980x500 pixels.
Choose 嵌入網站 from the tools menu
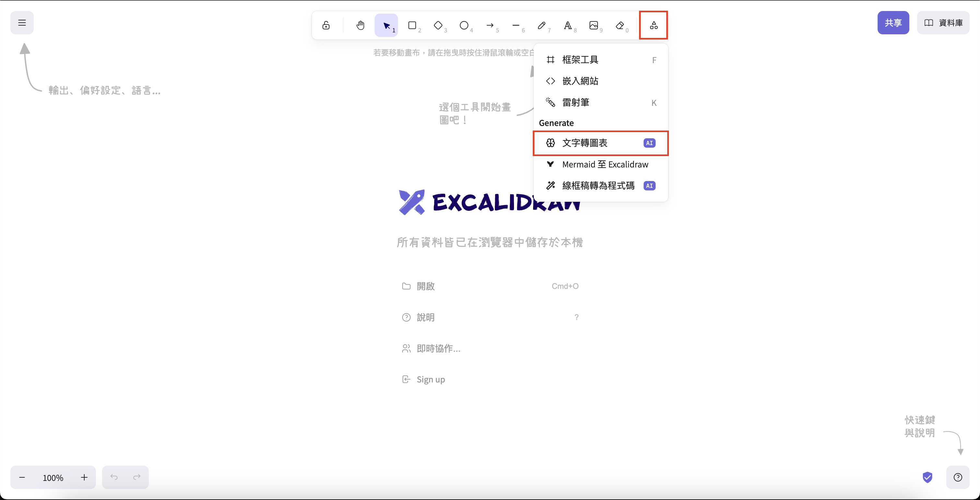(601, 81)
